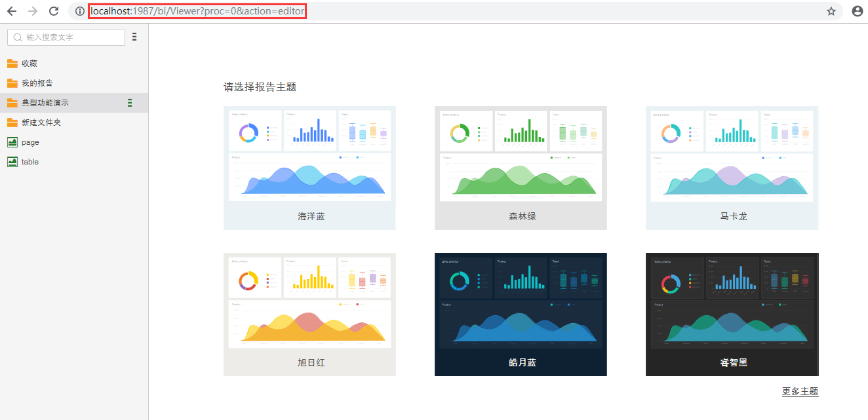Bookmark this page with star icon
The width and height of the screenshot is (868, 420).
(x=831, y=11)
